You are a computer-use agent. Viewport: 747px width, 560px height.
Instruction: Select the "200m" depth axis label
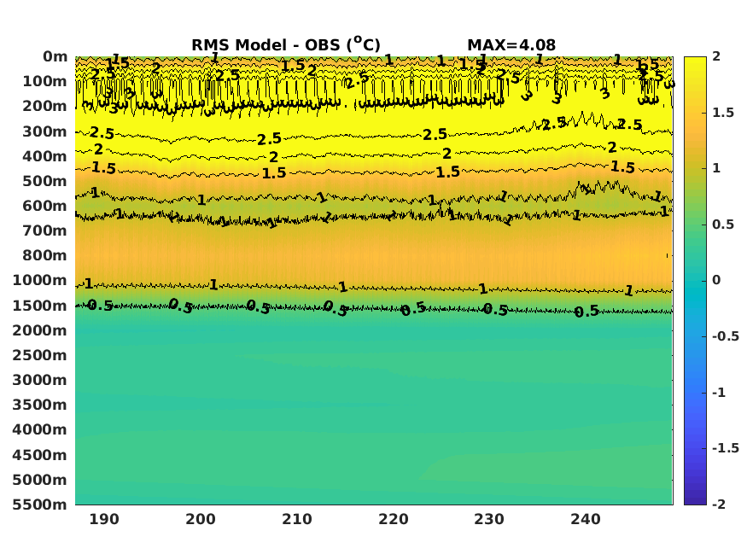[x=44, y=106]
